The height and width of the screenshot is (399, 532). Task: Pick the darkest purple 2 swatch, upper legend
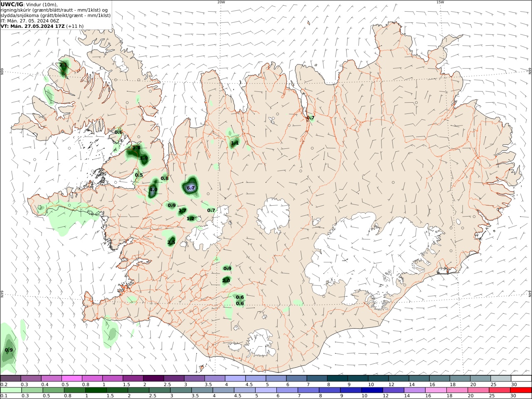click(153, 378)
